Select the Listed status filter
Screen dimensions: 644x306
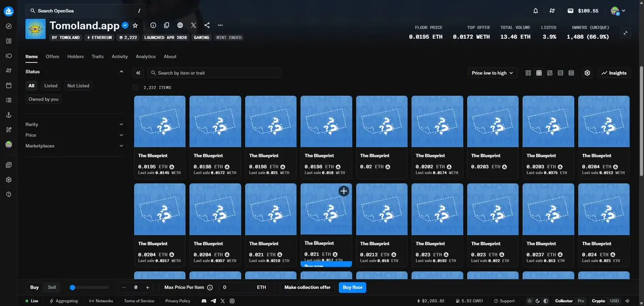[x=51, y=86]
